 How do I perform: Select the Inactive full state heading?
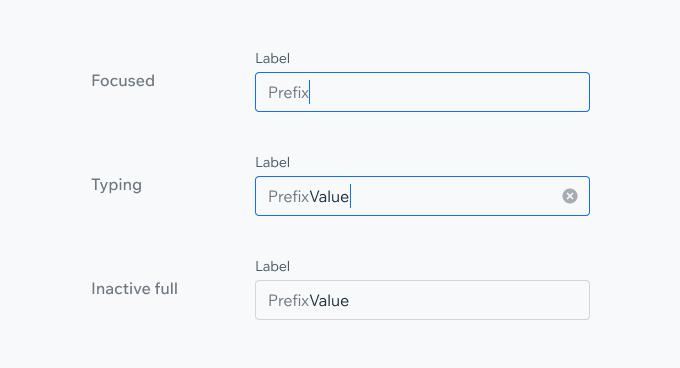click(x=134, y=289)
